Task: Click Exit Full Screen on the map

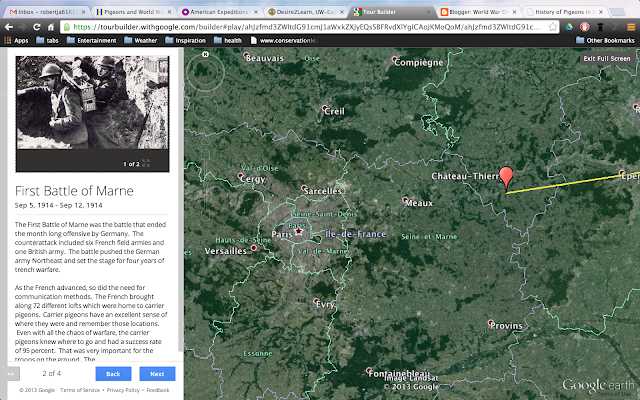Action: [607, 58]
